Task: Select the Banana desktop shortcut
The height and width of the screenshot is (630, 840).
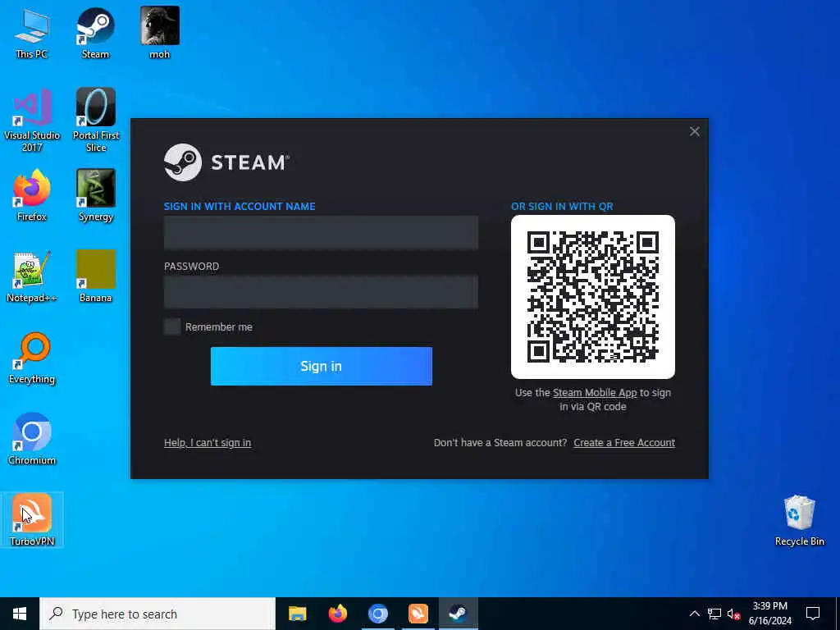Action: point(96,276)
